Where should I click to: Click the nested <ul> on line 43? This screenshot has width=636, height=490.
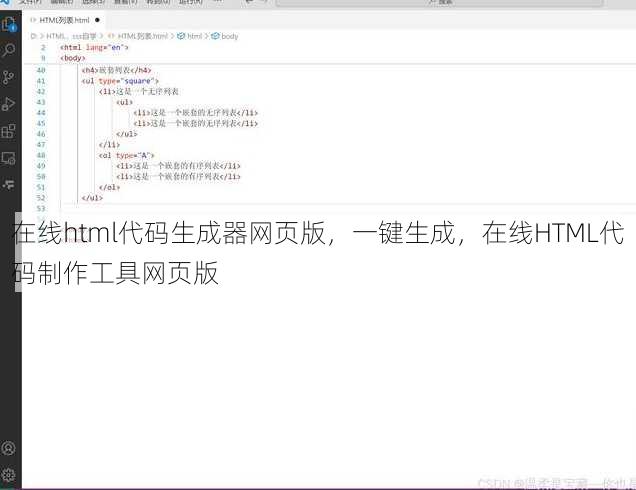[125, 102]
